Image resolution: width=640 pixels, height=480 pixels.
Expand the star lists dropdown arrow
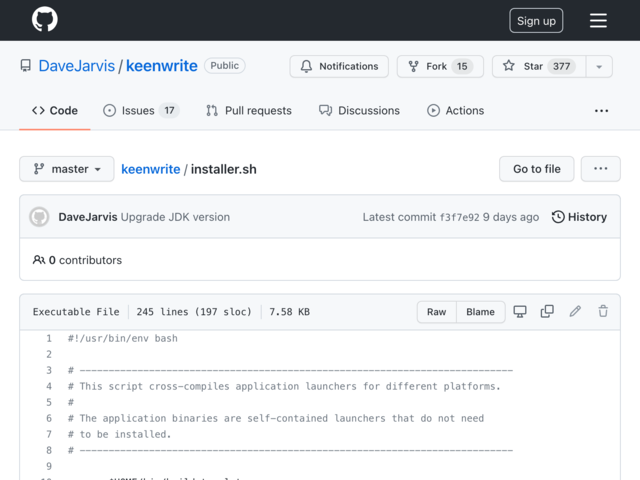pyautogui.click(x=599, y=66)
